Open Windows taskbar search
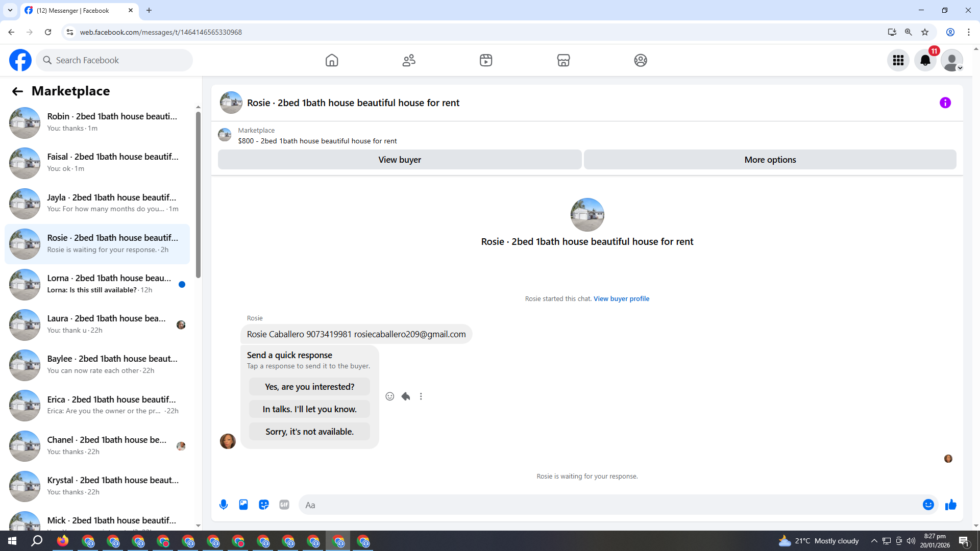Screen dimensions: 980x551 pos(37,541)
